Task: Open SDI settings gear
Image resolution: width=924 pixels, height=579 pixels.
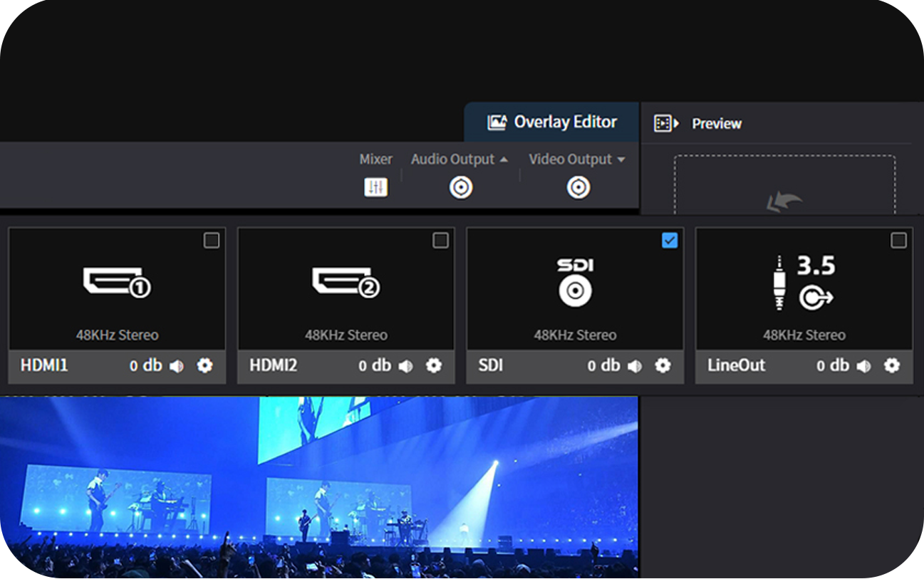Action: pyautogui.click(x=663, y=365)
